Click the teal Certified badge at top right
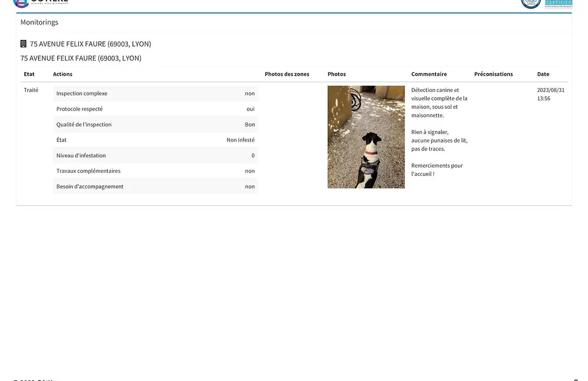Image resolution: width=588 pixels, height=381 pixels. pos(559,3)
